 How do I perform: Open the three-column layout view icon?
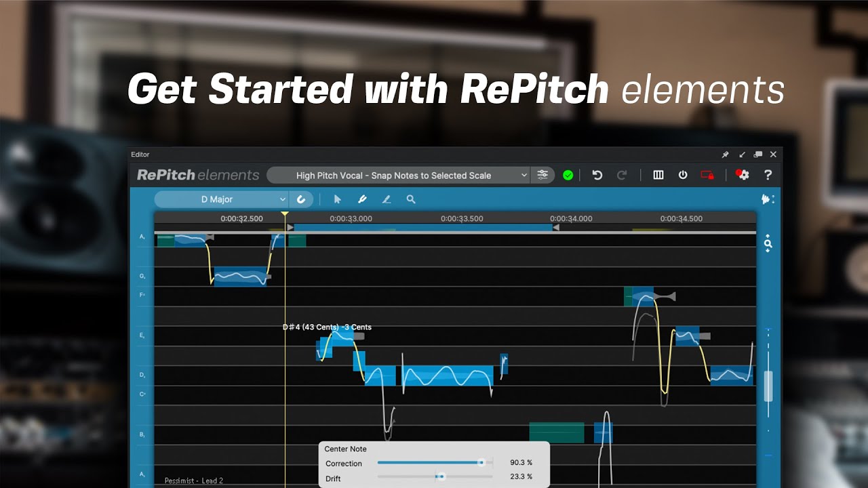pyautogui.click(x=658, y=175)
